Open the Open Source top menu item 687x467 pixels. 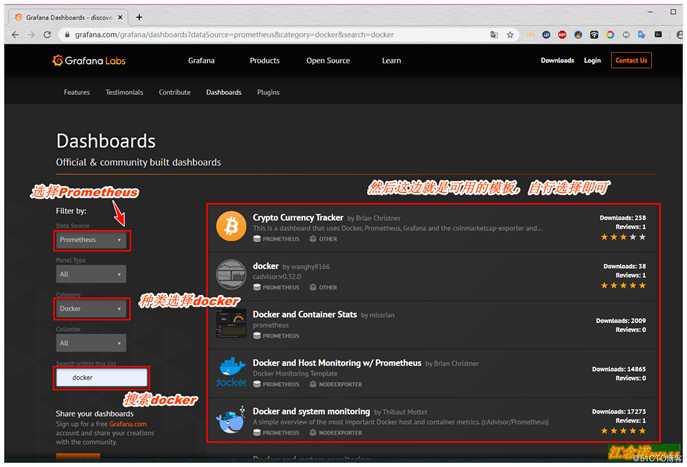coord(328,60)
